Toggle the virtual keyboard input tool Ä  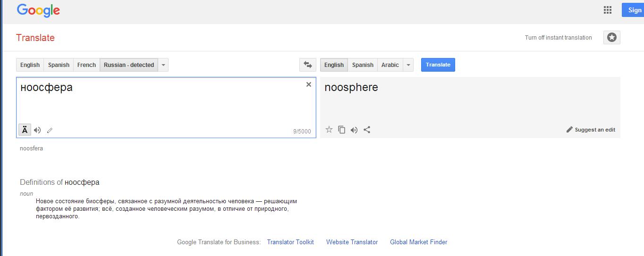click(x=25, y=130)
